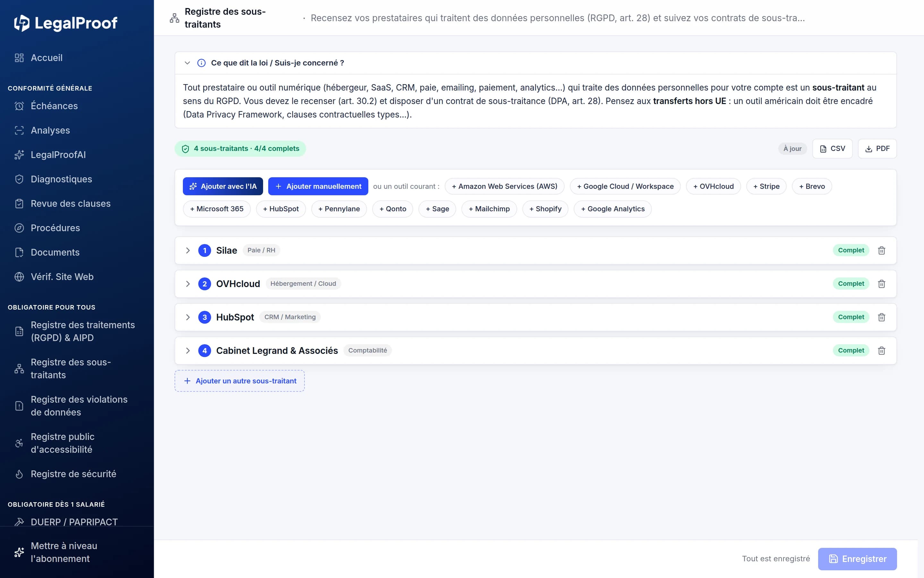Expand the Silae row
Screen dimensions: 924x578
pos(188,250)
